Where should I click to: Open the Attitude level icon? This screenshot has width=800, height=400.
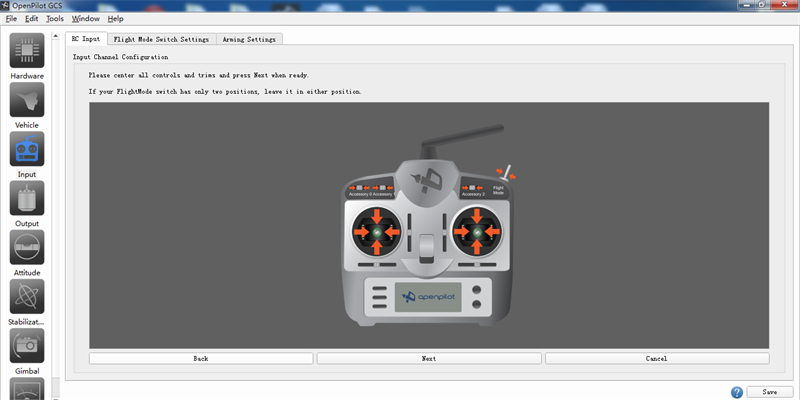click(x=27, y=247)
